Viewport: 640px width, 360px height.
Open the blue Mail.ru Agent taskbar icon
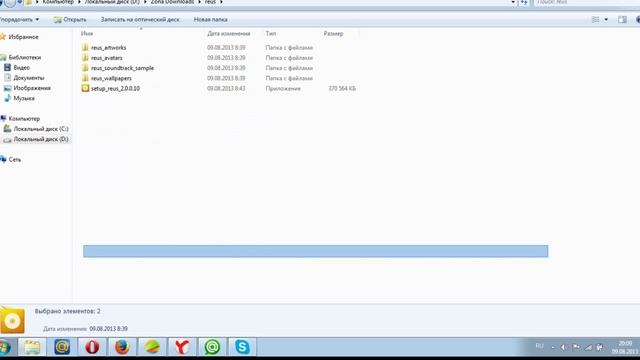[x=62, y=347]
